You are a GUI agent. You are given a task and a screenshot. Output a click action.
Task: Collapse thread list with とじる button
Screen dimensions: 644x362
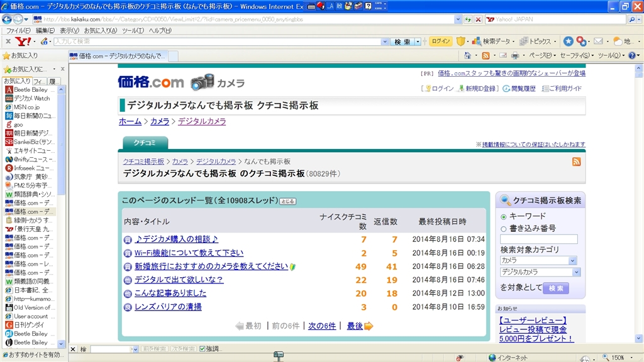[x=287, y=202]
